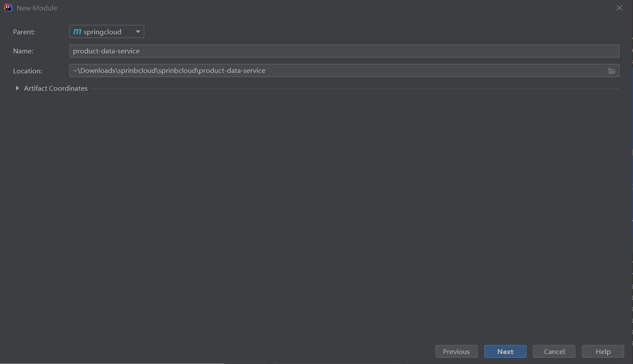Click the Maven icon beside springcloud

[77, 32]
